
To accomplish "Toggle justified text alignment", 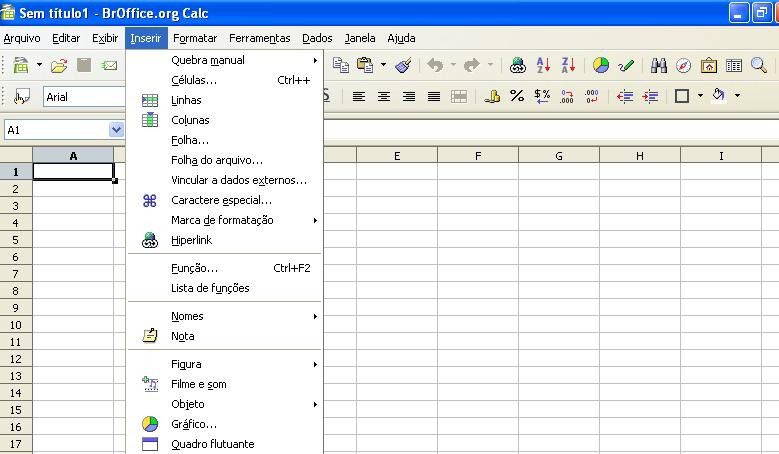I will (x=434, y=97).
